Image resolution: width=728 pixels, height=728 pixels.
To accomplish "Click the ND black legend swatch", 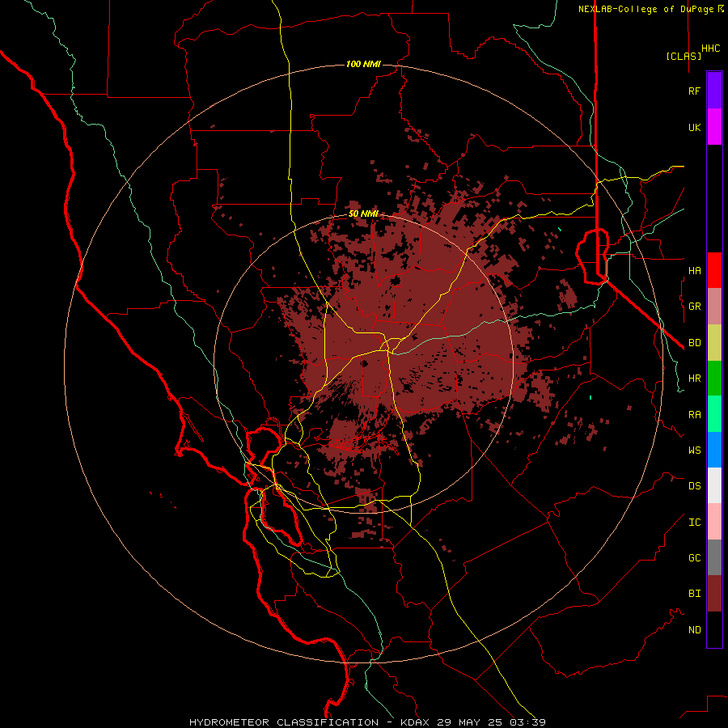I will (714, 629).
